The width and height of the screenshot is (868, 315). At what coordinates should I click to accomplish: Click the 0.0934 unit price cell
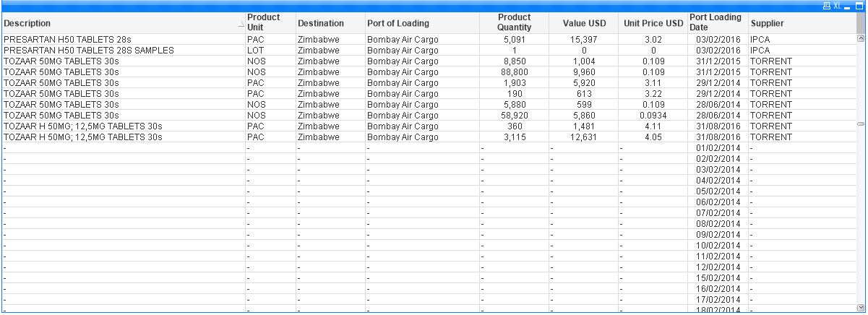[653, 115]
